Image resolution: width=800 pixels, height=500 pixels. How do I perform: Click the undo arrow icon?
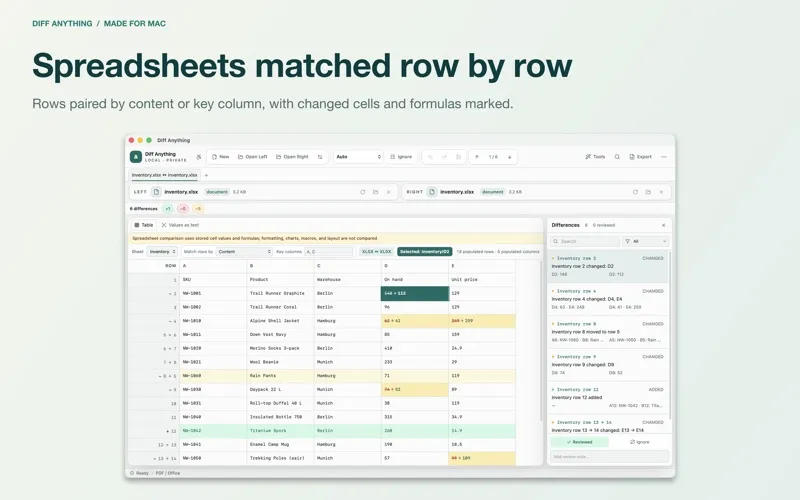coord(430,157)
